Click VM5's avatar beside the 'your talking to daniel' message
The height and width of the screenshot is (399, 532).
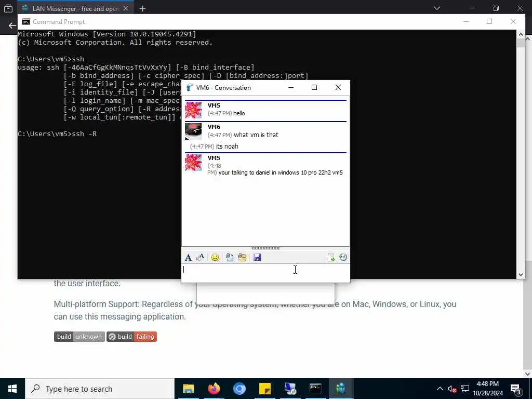click(193, 163)
